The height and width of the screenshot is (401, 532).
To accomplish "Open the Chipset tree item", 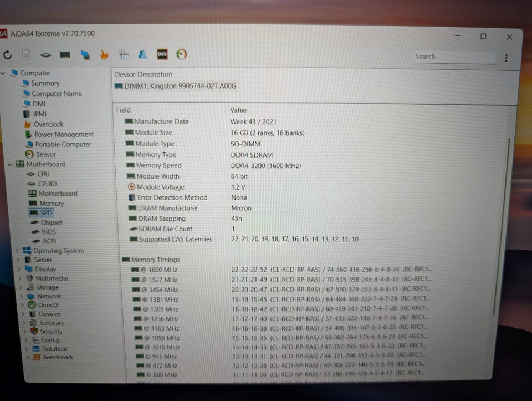I will pyautogui.click(x=47, y=222).
